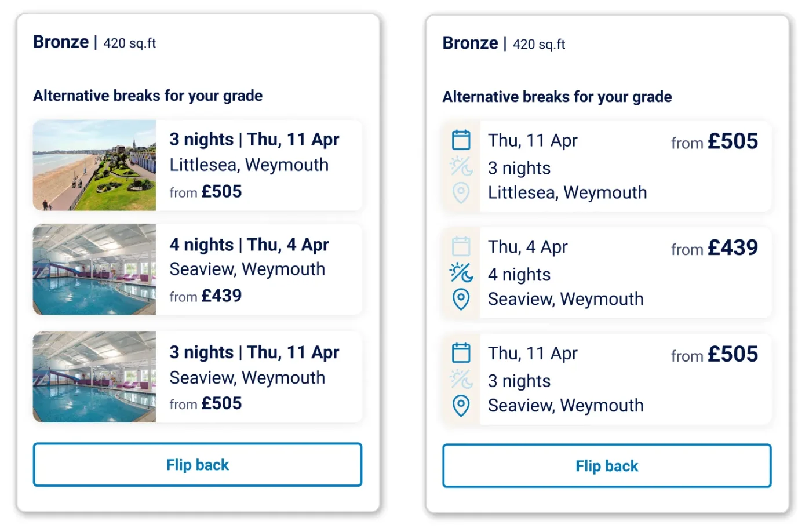
Task: Click the calendar icon in the £505 Seaview icon row
Action: (461, 353)
